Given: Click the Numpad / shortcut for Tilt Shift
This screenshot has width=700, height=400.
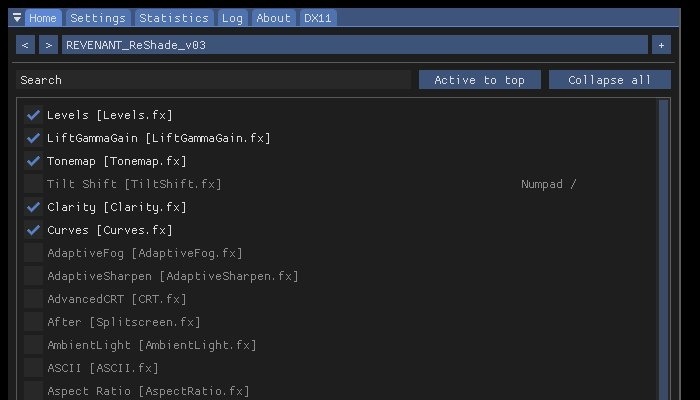Looking at the screenshot, I should tap(549, 184).
